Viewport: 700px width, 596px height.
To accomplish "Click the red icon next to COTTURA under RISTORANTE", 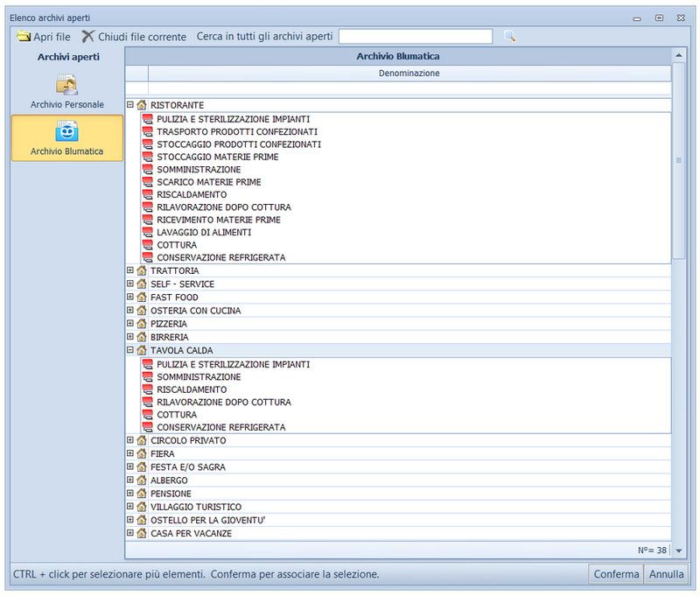I will coord(147,245).
